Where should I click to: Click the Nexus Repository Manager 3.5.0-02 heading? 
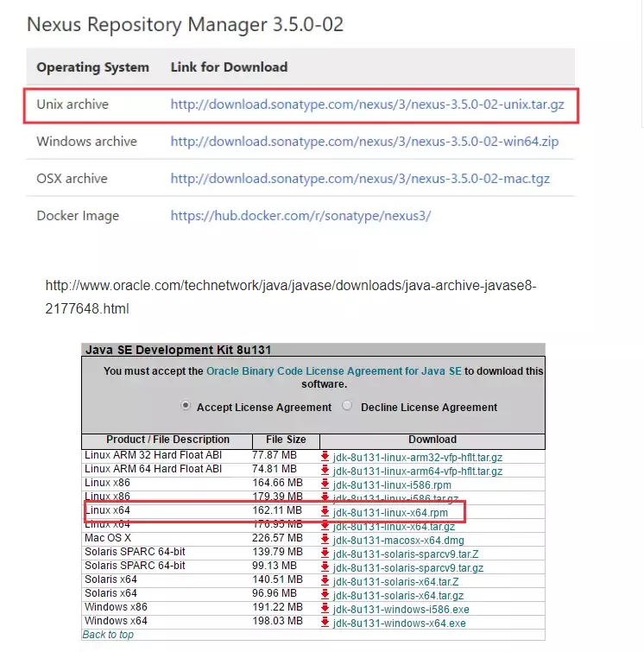coord(185,24)
